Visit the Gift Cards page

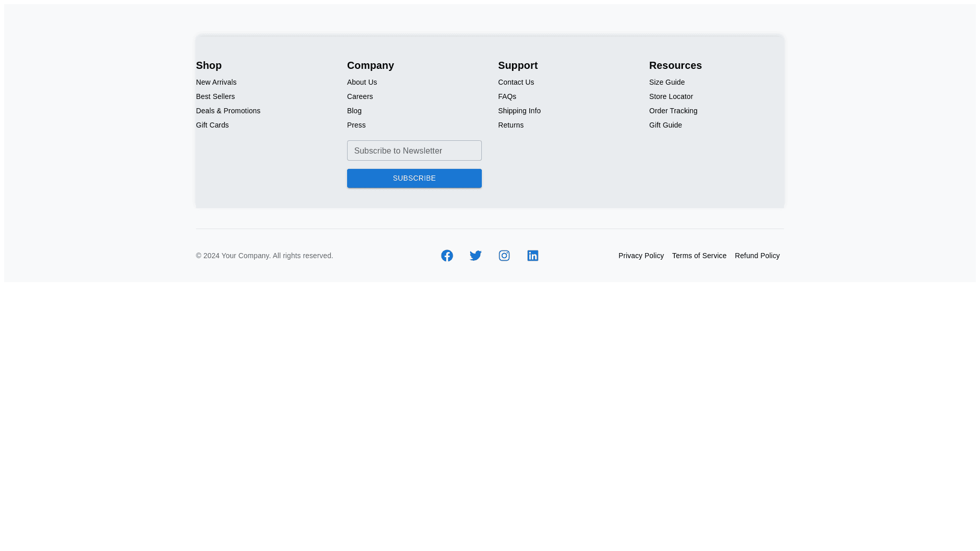(212, 125)
